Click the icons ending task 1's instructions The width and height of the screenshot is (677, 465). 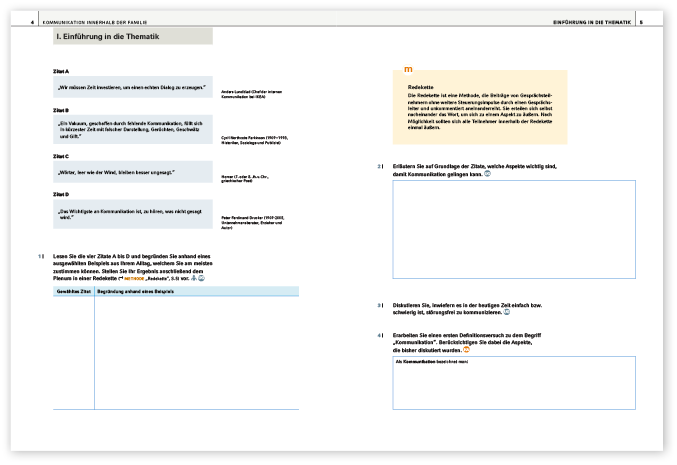tap(199, 278)
